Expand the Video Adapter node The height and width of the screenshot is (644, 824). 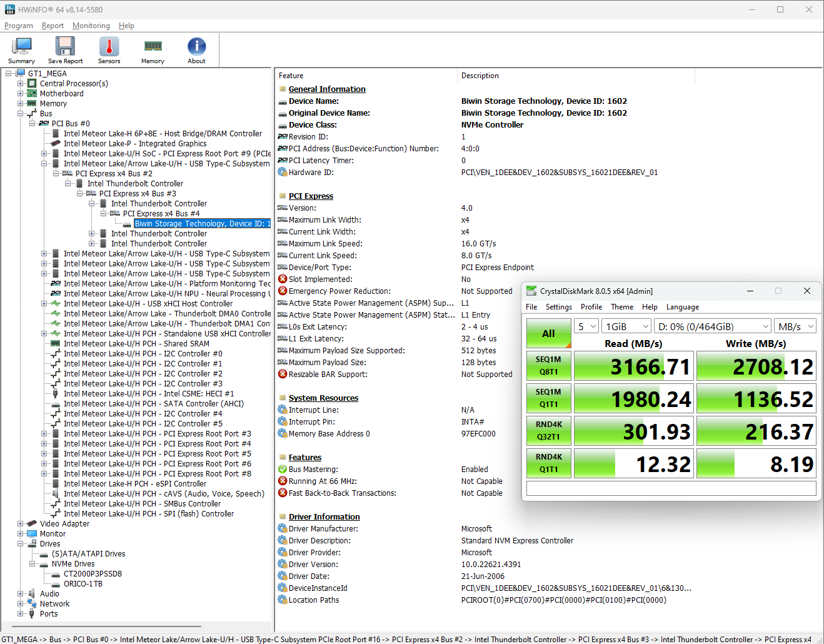21,523
